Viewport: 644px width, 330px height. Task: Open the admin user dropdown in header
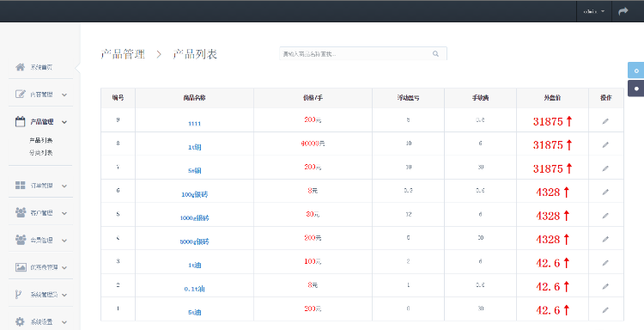coord(594,11)
